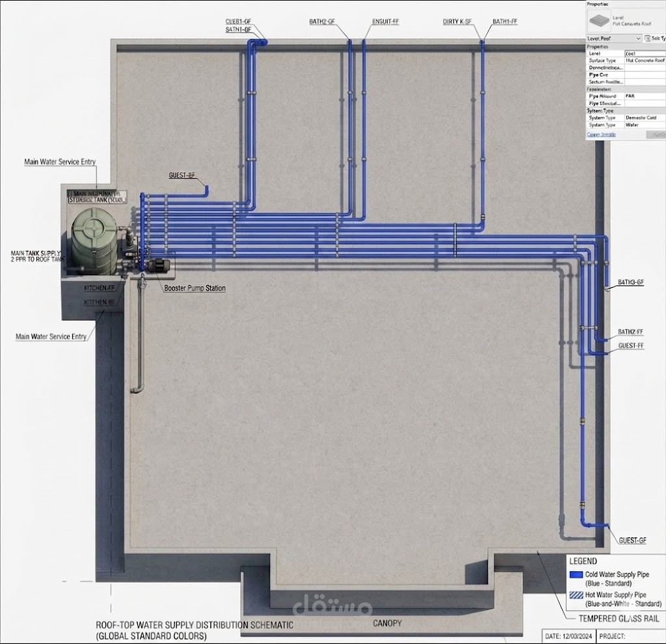Click the blue Cold Water Supply legend swatch
The height and width of the screenshot is (644, 666).
point(576,575)
